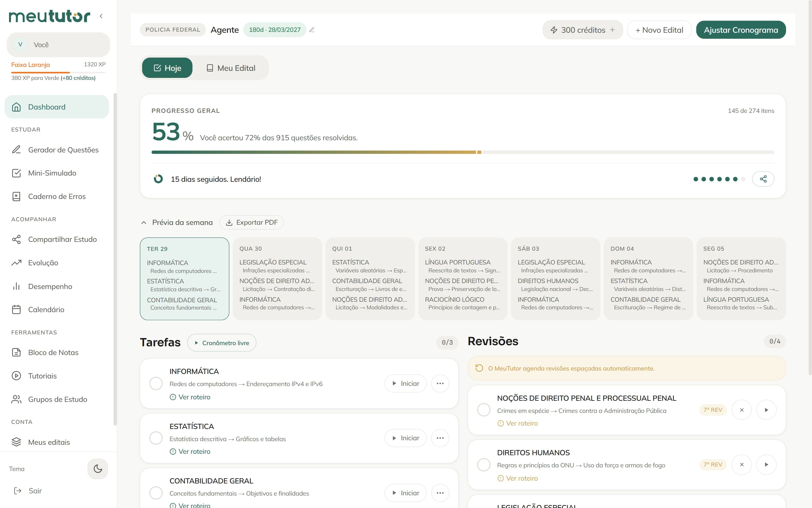Select the SÁB 03 day card

pyautogui.click(x=556, y=279)
